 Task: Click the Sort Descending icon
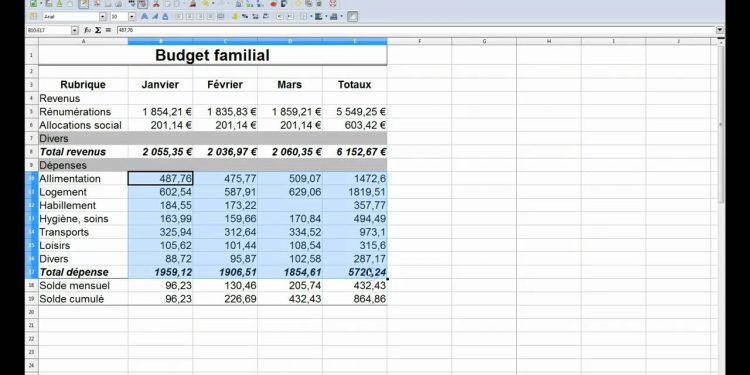pos(259,4)
